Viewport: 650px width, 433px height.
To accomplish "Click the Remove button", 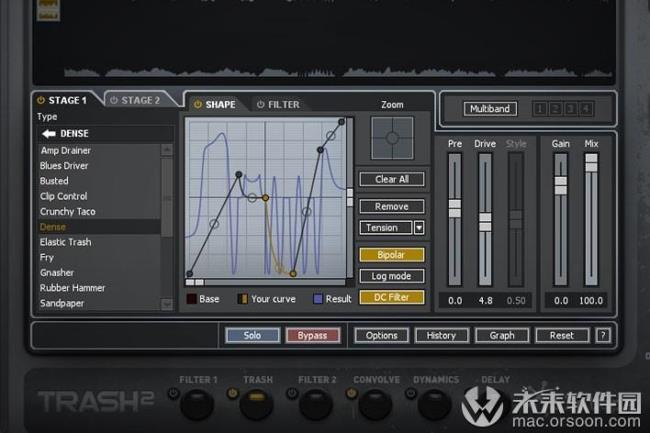I will click(x=392, y=206).
